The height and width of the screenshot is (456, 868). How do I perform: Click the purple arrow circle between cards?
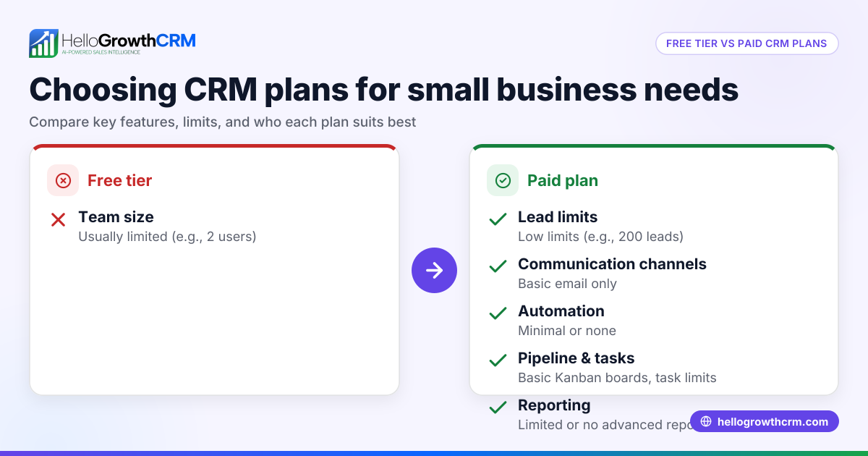[x=434, y=270]
